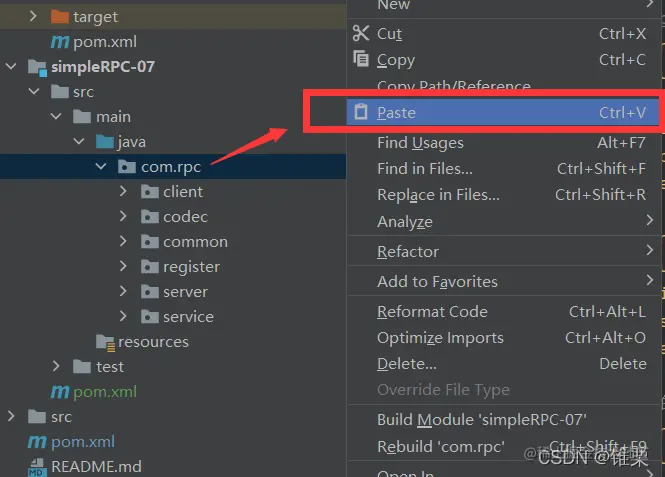Click the com.rpc package icon
Image resolution: width=665 pixels, height=477 pixels.
tap(127, 167)
